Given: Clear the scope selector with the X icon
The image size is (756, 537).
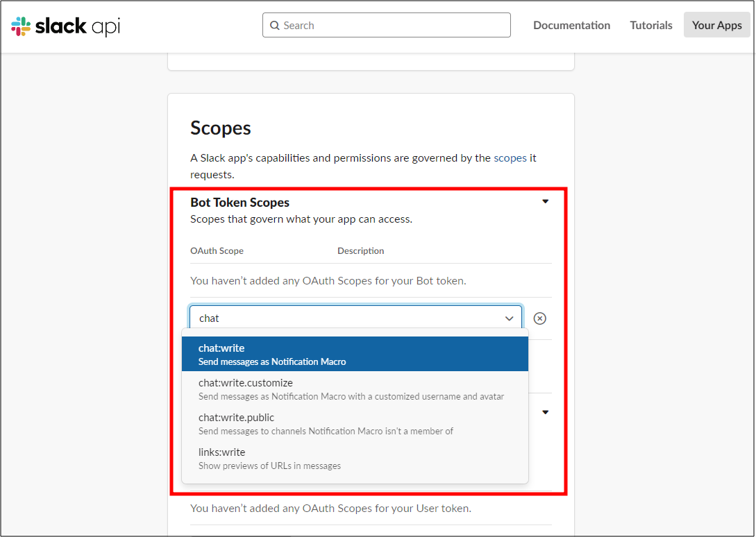Looking at the screenshot, I should click(x=540, y=318).
